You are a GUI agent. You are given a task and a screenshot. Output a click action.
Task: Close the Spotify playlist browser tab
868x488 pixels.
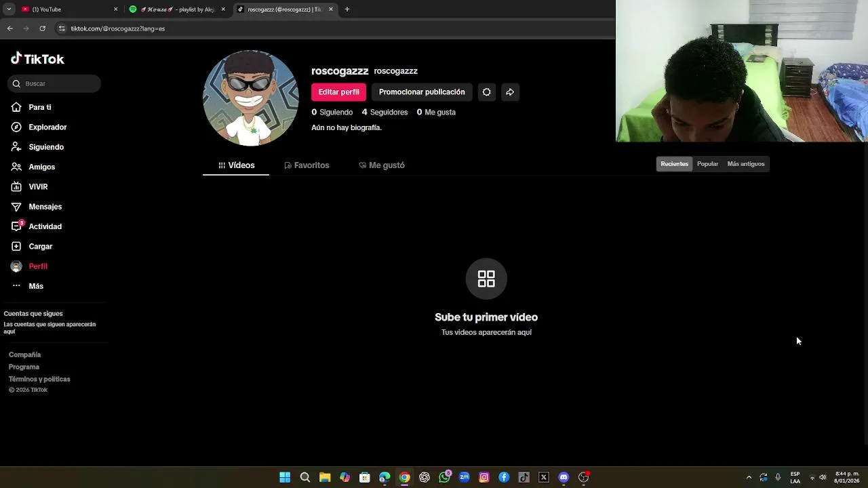tap(223, 9)
